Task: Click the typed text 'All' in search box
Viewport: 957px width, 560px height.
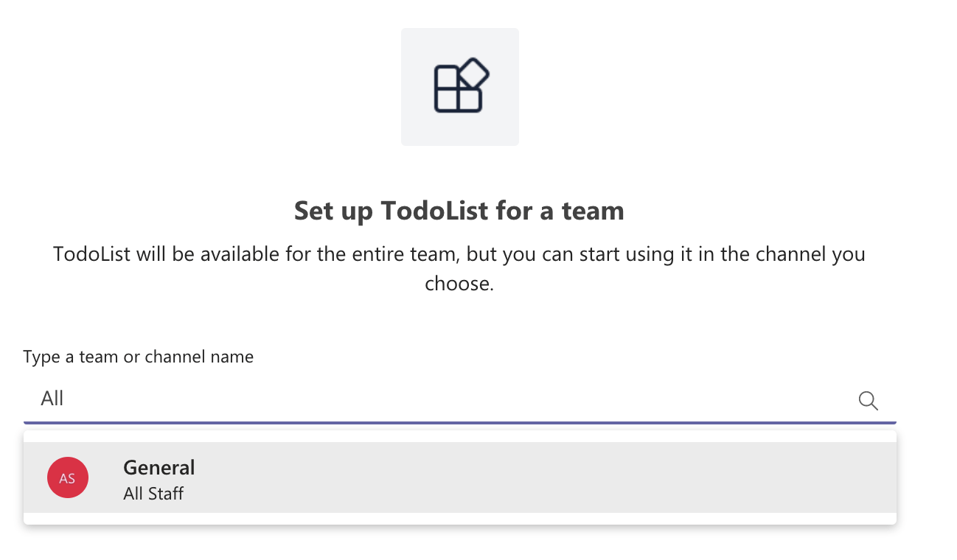Action: pos(52,399)
